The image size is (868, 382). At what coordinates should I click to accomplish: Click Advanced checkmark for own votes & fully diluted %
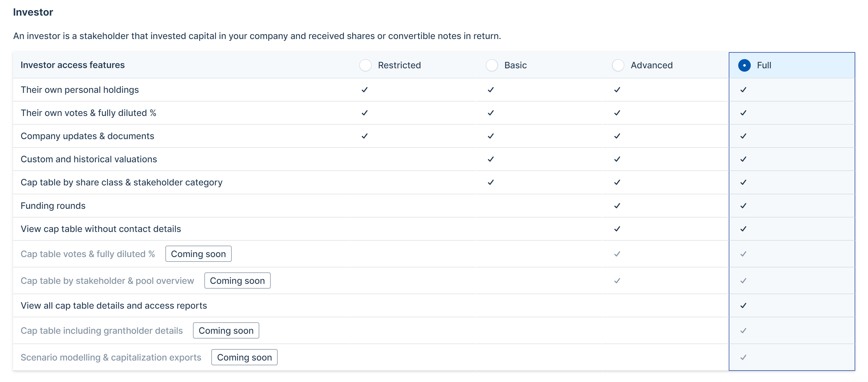click(617, 113)
